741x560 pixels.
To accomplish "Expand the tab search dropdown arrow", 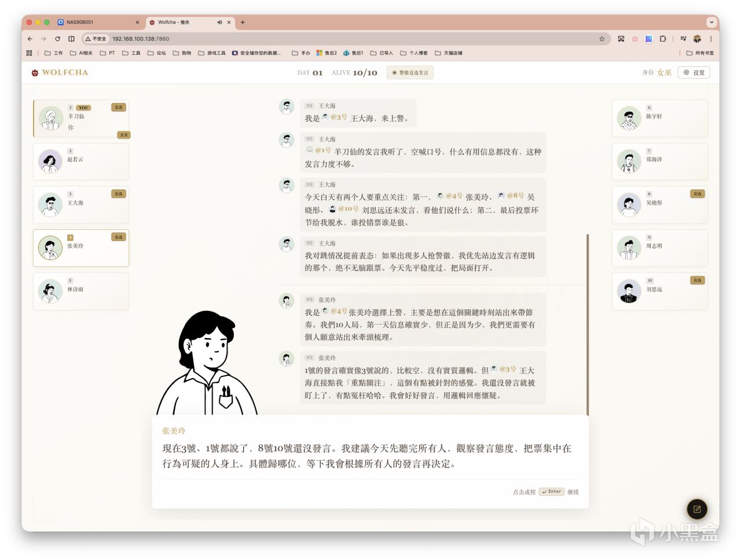I will [711, 23].
